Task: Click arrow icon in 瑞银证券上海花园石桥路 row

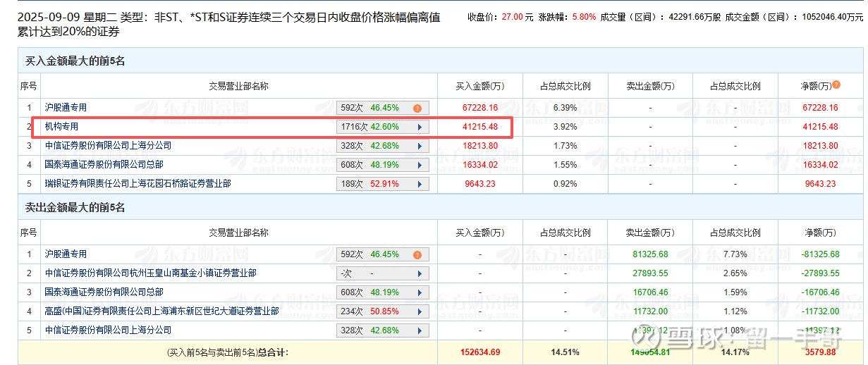Action: coord(420,185)
